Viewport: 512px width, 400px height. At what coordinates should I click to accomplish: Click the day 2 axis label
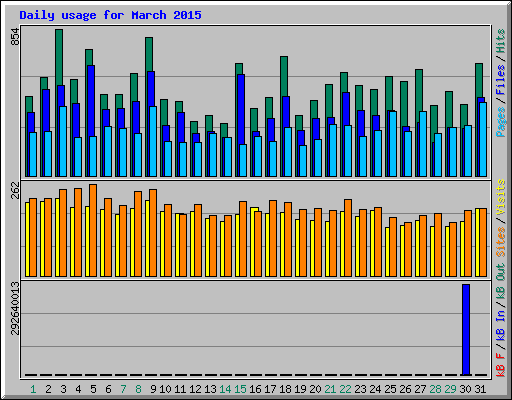pos(48,389)
